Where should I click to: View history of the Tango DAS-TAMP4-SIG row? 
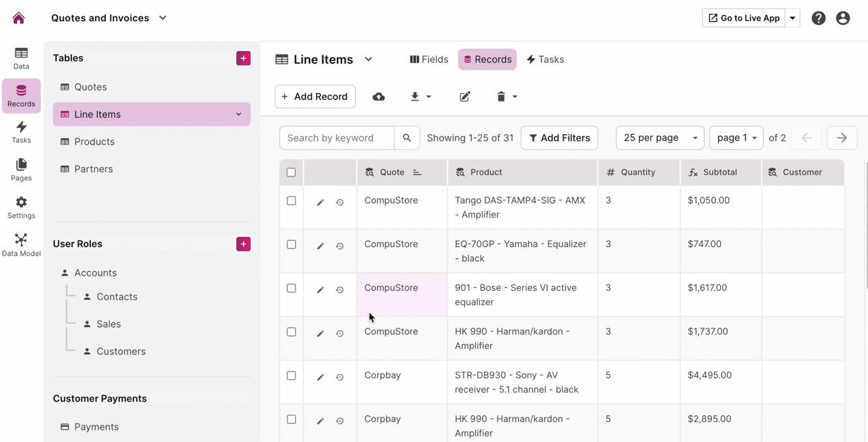[340, 203]
